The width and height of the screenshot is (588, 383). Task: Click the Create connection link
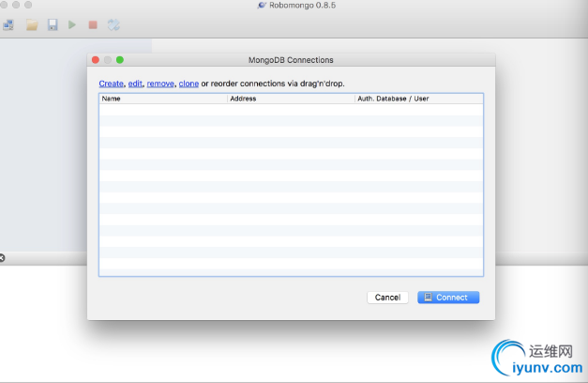[x=111, y=84]
